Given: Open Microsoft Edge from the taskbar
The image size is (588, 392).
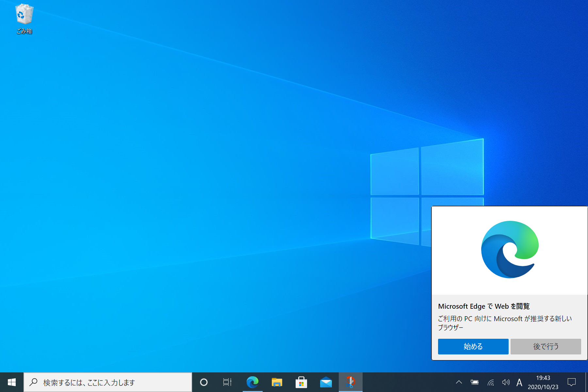Looking at the screenshot, I should pos(253,382).
